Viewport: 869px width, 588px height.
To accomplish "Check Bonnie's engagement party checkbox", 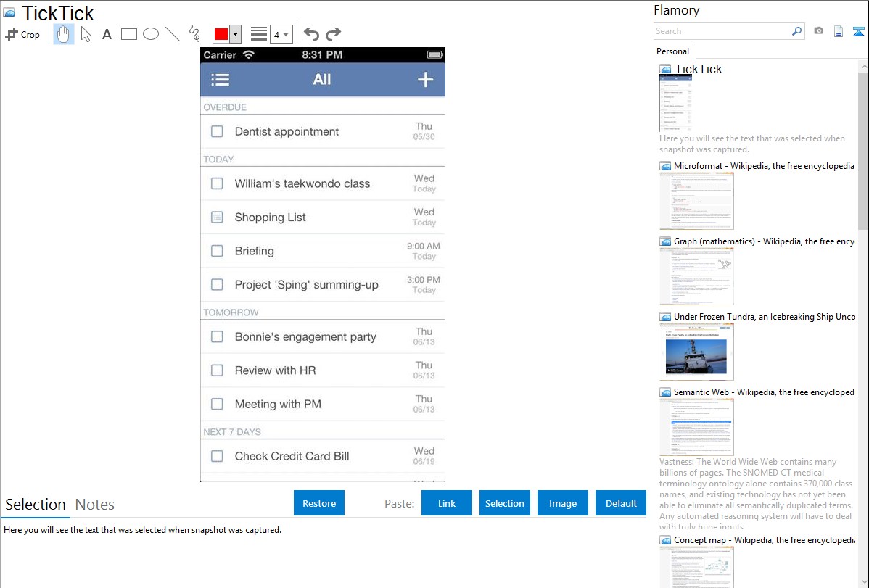I will click(218, 337).
